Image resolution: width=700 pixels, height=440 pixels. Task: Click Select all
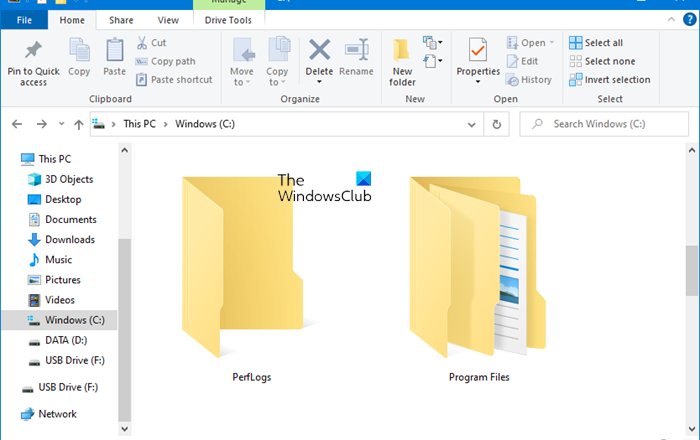point(596,43)
